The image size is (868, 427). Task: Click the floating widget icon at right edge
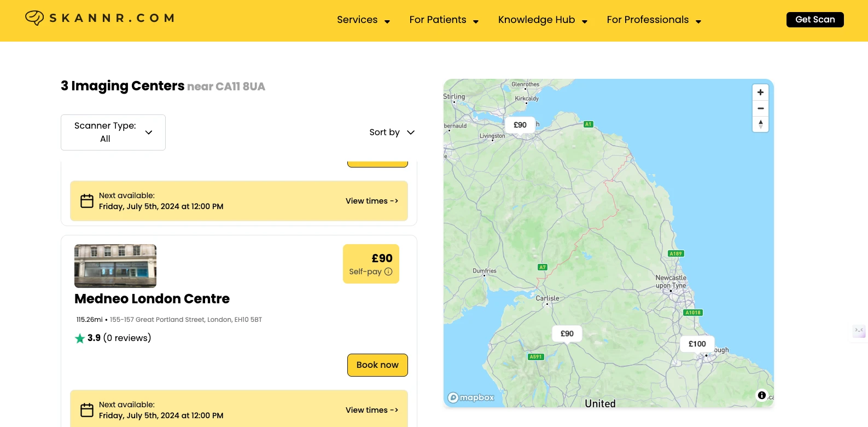point(859,332)
